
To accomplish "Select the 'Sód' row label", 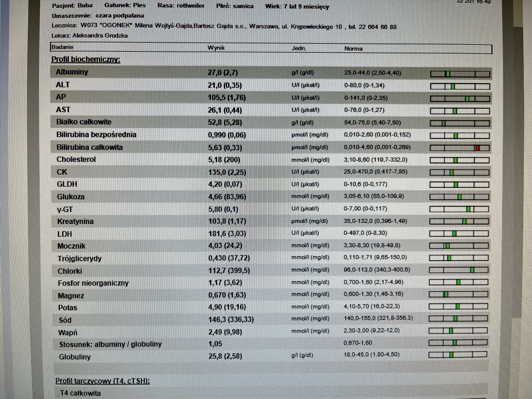I will pyautogui.click(x=65, y=320).
